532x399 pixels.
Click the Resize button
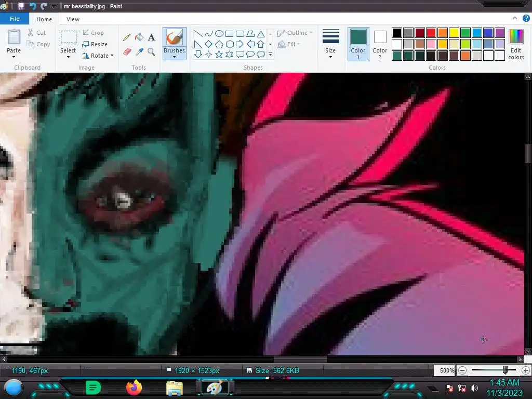tap(95, 44)
